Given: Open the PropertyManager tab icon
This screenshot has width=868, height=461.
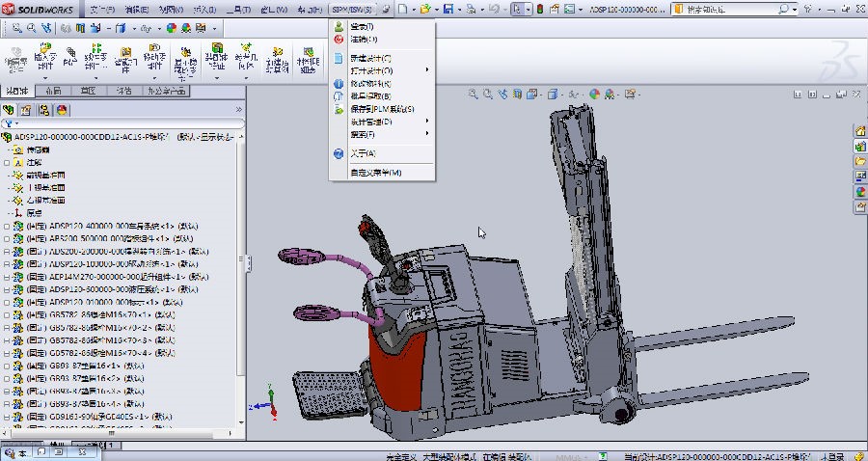Looking at the screenshot, I should click(27, 110).
